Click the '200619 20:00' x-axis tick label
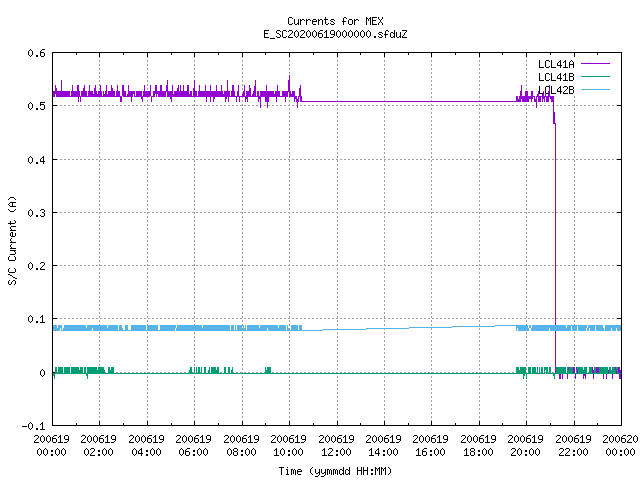The width and height of the screenshot is (640, 480). pyautogui.click(x=526, y=446)
